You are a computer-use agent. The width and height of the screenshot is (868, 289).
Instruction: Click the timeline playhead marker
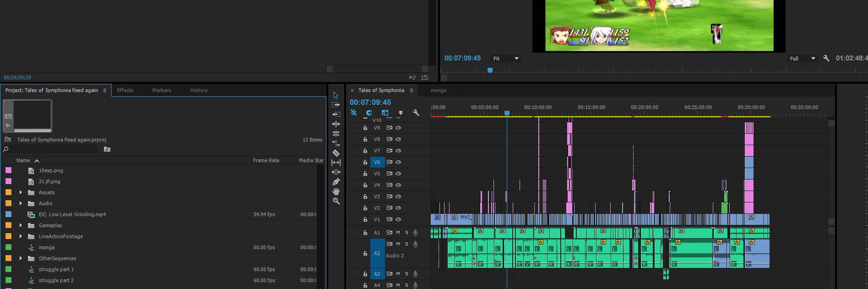(507, 113)
